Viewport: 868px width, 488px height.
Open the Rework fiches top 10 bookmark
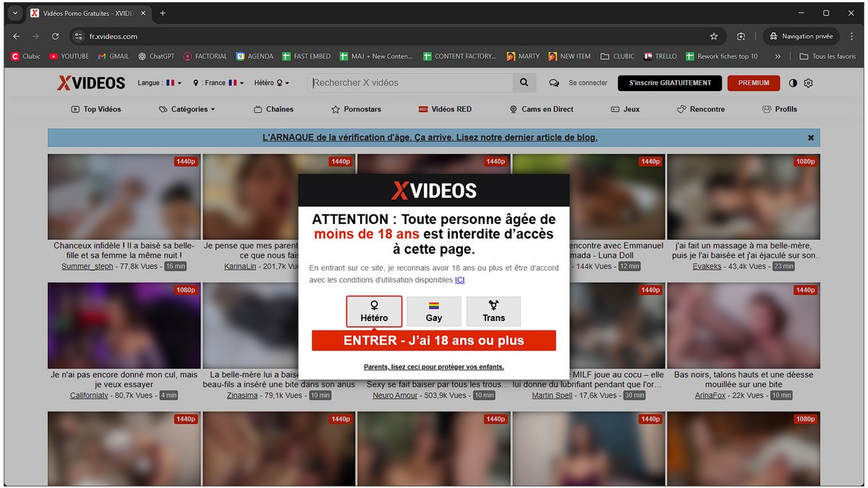(x=722, y=56)
